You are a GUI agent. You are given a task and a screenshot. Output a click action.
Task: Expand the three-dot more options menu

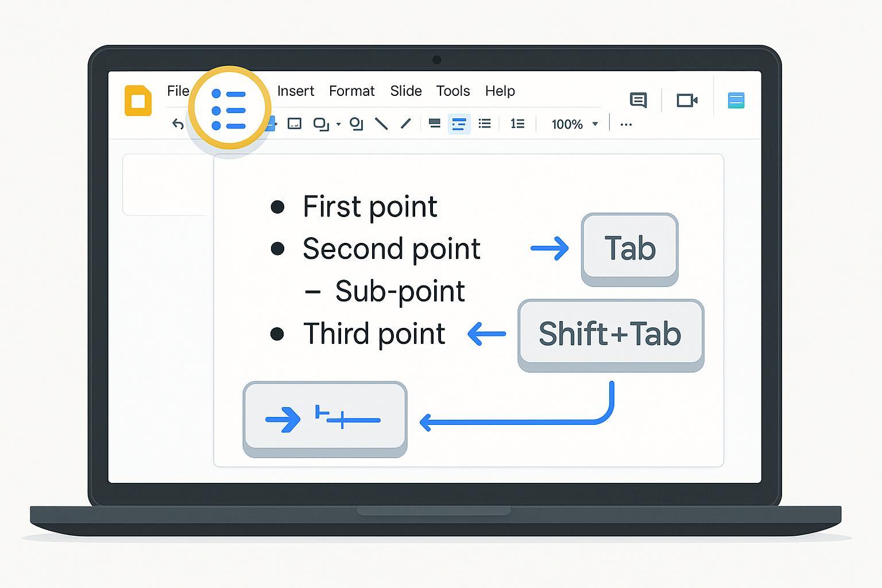click(626, 125)
